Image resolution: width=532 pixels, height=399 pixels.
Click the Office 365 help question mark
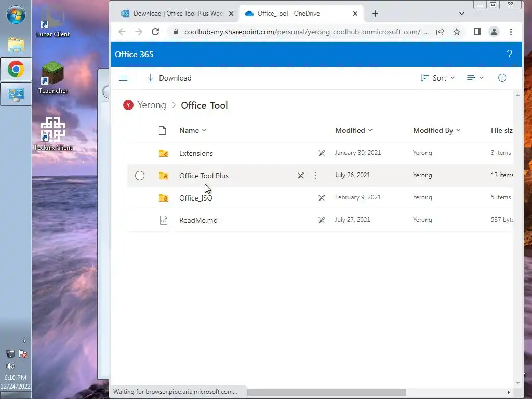click(x=509, y=54)
